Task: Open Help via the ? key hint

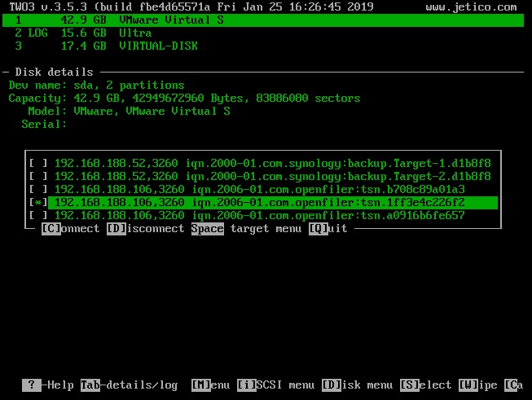Action: 48,385
